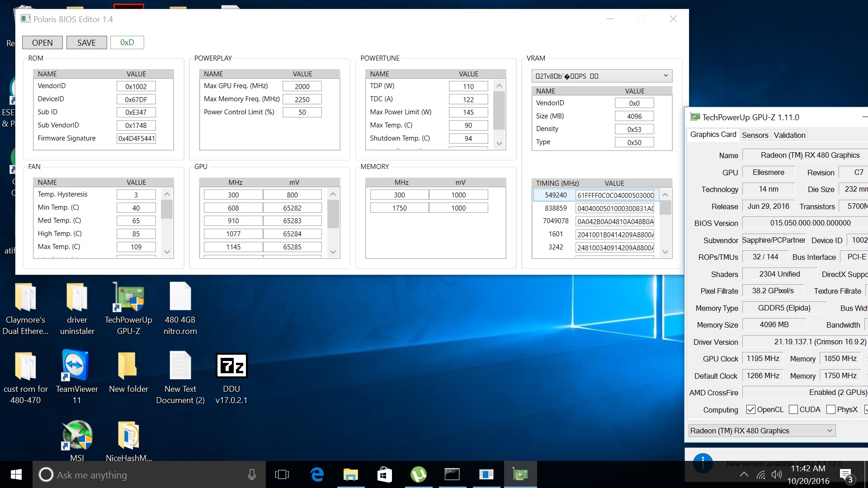868x488 pixels.
Task: Click the OPEN button in Polaris BIOS Editor
Action: click(x=42, y=42)
